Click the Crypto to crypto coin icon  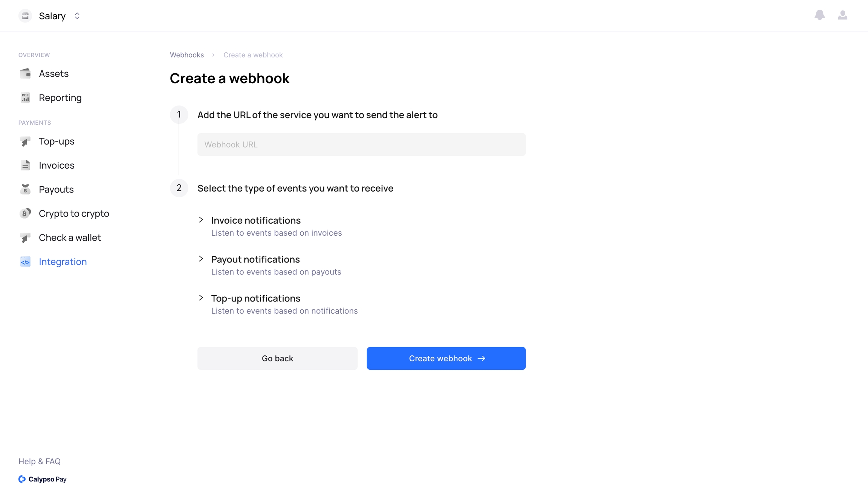25,213
